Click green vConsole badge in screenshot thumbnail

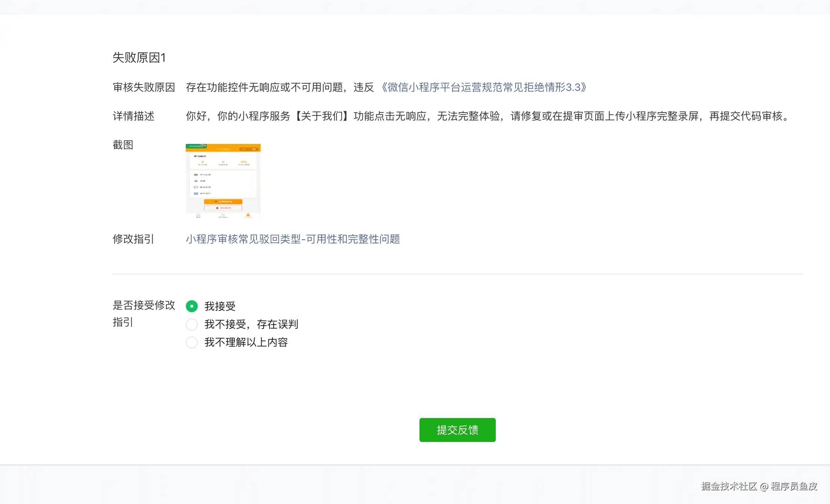pyautogui.click(x=196, y=146)
